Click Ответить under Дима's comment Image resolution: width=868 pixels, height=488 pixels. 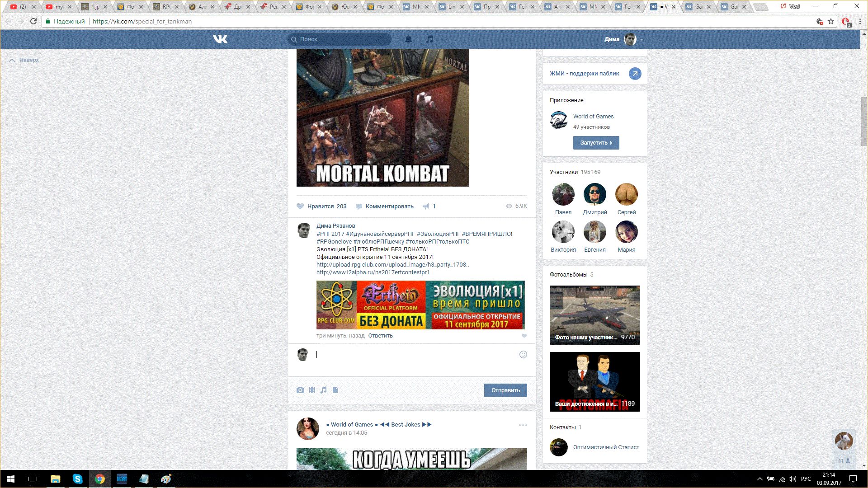click(x=380, y=336)
